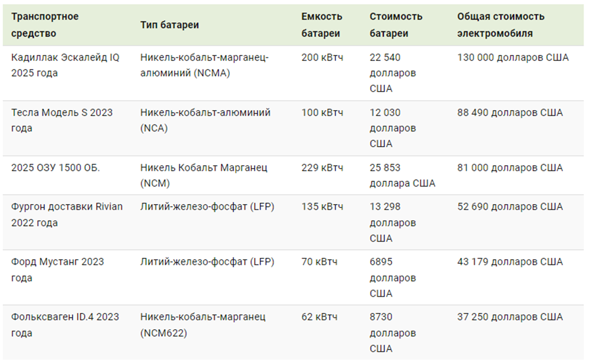Image resolution: width=593 pixels, height=364 pixels.
Task: Click the 'Форд Мустанг 2023 года' cell
Action: tap(57, 270)
